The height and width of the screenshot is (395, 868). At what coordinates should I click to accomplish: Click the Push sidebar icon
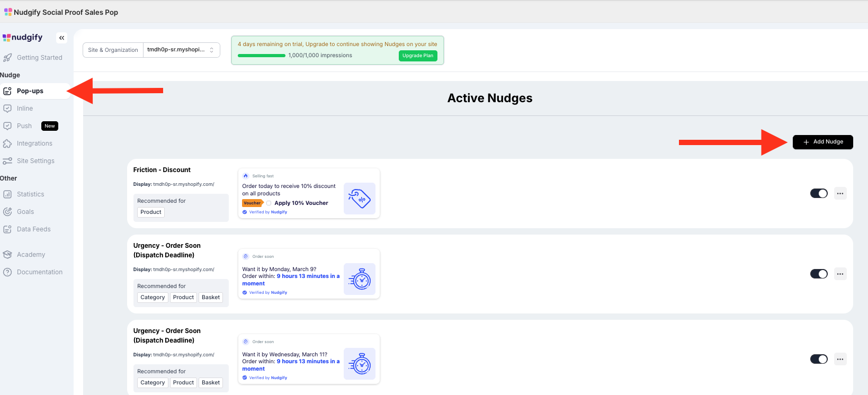[7, 126]
